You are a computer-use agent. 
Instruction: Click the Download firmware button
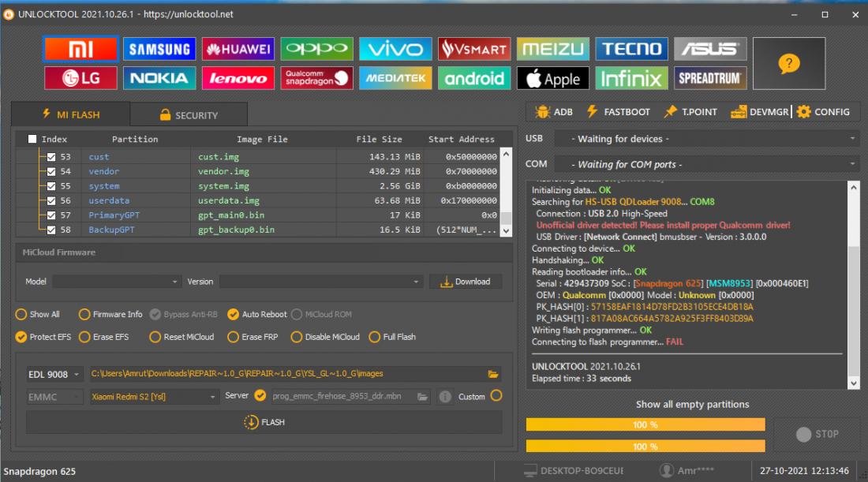(466, 282)
